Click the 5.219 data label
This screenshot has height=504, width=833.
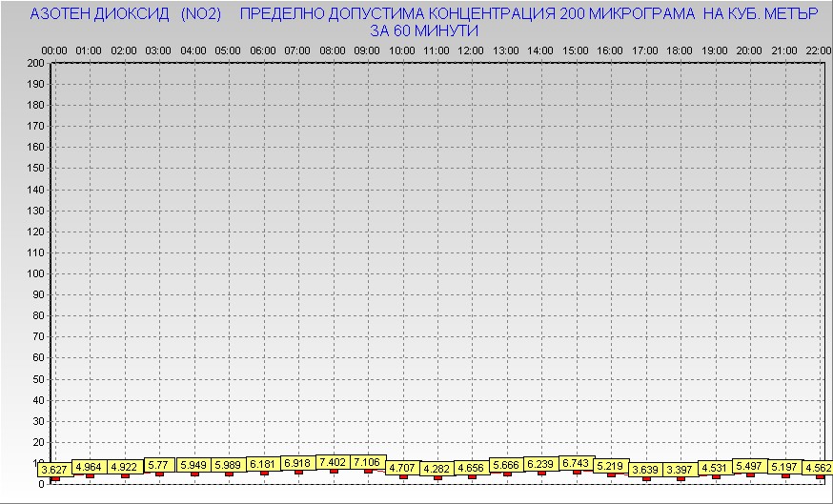[610, 466]
